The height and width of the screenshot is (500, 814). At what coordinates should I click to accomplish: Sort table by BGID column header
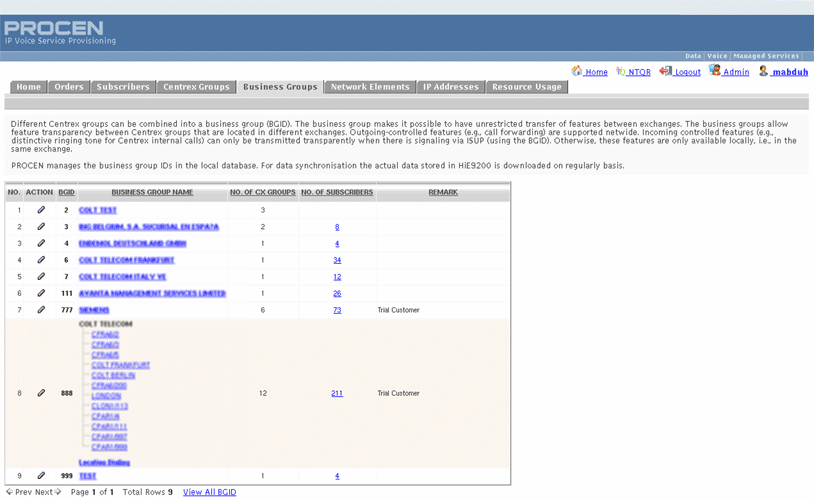67,192
